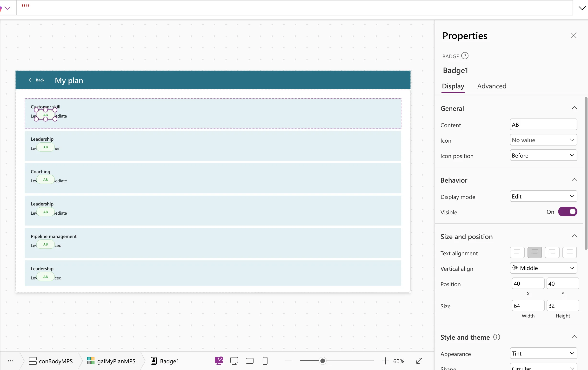
Task: Collapse the Style and theme section
Action: click(574, 337)
